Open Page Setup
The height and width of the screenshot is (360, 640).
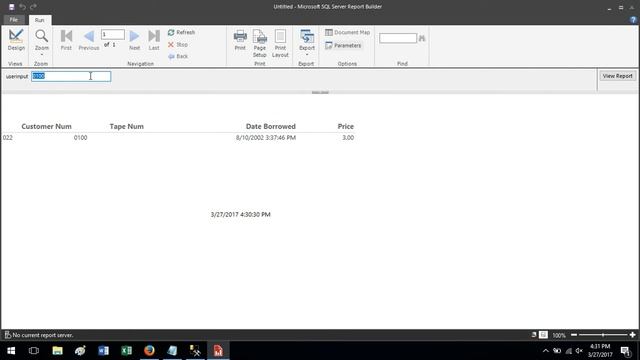point(260,43)
